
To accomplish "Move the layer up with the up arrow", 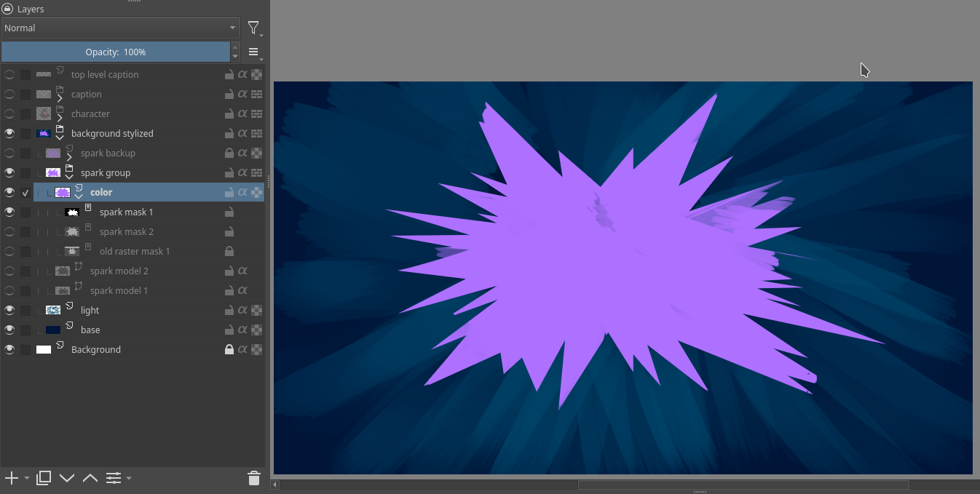I will (90, 478).
